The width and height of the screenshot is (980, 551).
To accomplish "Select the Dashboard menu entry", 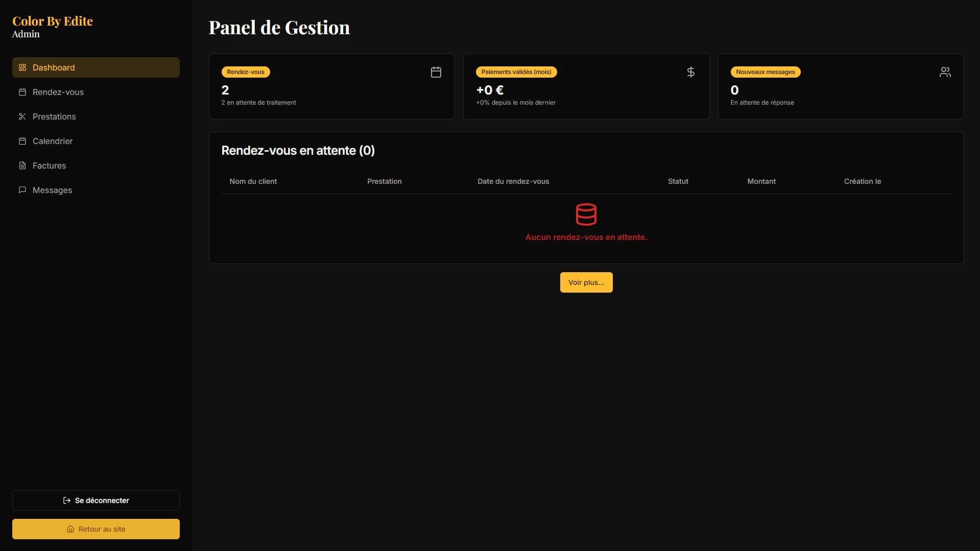I will (x=96, y=67).
